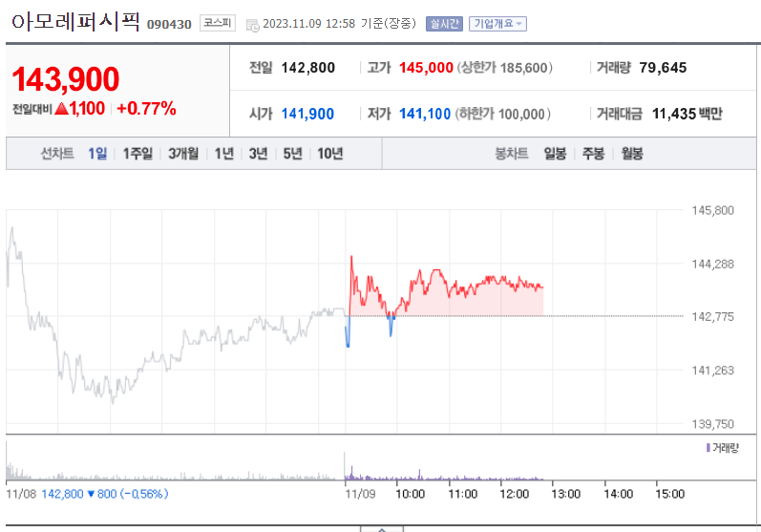The width and height of the screenshot is (761, 532).
Task: Click the current price 143,900
Action: click(66, 79)
